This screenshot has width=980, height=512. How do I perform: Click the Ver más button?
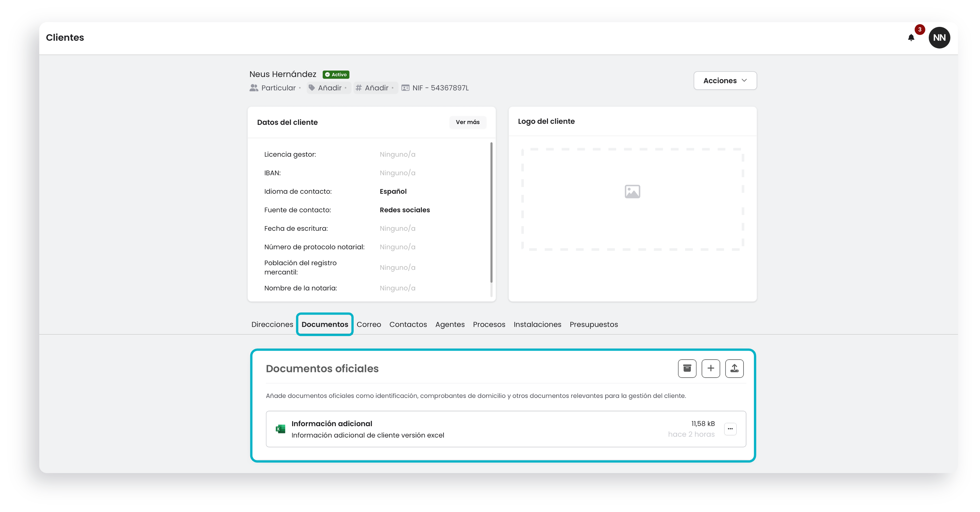click(467, 122)
